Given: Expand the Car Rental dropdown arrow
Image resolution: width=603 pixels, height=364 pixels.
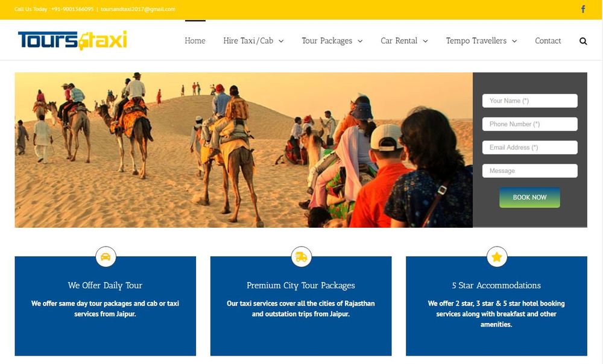Looking at the screenshot, I should 425,41.
